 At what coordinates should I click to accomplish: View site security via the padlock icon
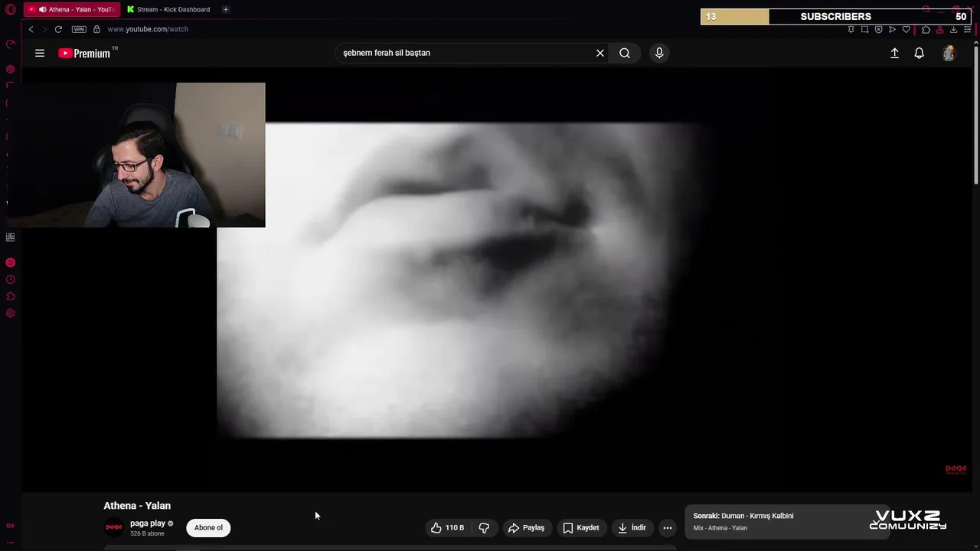96,29
